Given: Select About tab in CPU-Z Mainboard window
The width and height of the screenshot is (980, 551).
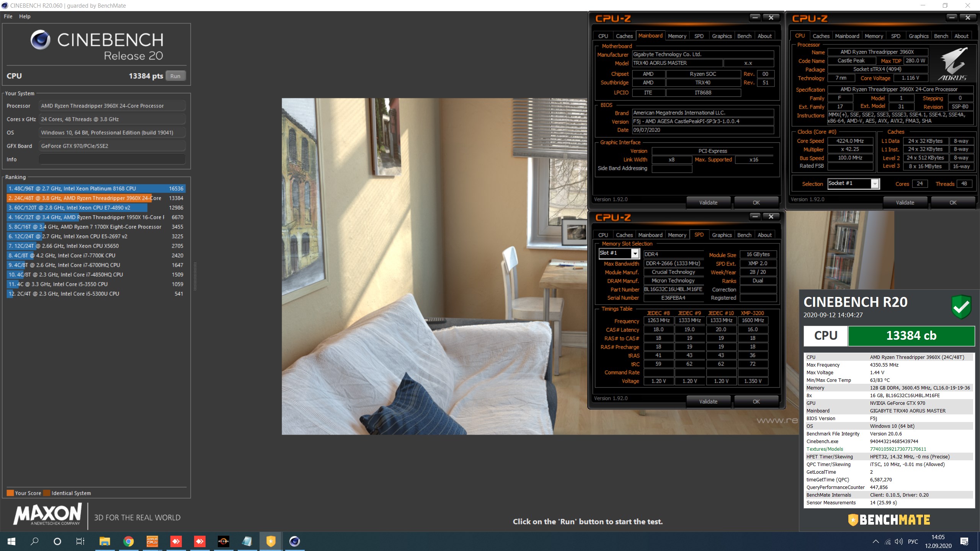Looking at the screenshot, I should pyautogui.click(x=764, y=36).
